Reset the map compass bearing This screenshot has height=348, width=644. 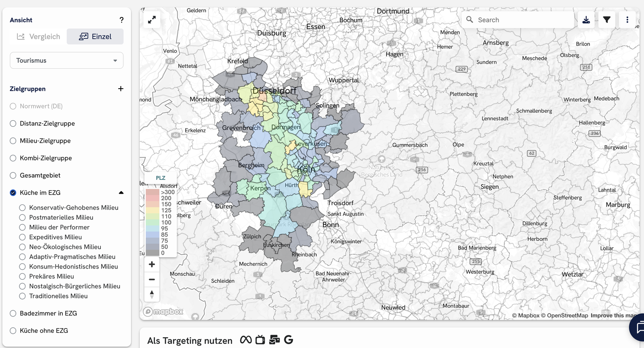pyautogui.click(x=152, y=294)
